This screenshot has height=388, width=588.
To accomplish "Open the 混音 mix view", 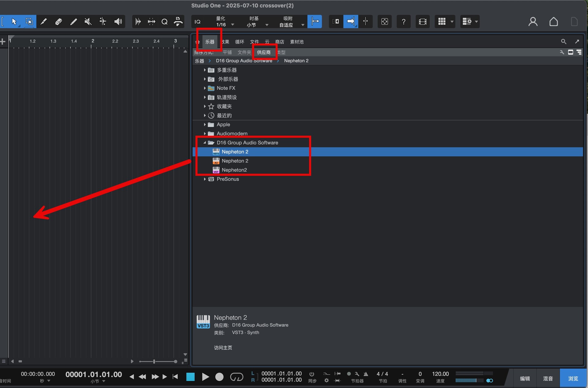I will click(548, 378).
